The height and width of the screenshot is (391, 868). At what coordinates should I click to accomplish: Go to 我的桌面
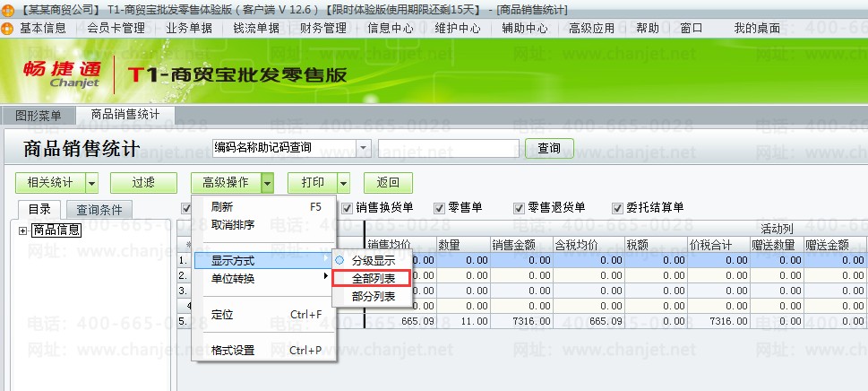(x=757, y=28)
